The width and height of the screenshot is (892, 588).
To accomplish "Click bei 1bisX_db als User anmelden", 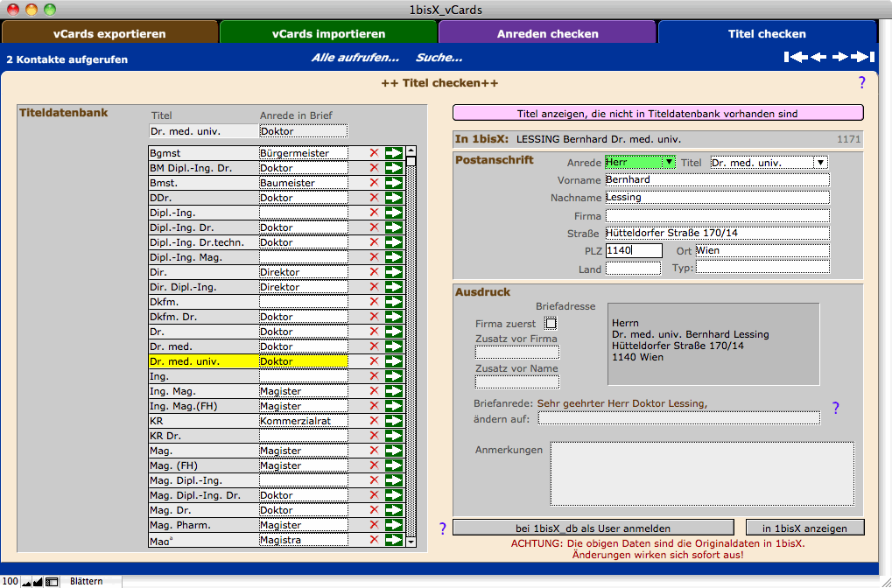I will (x=593, y=528).
